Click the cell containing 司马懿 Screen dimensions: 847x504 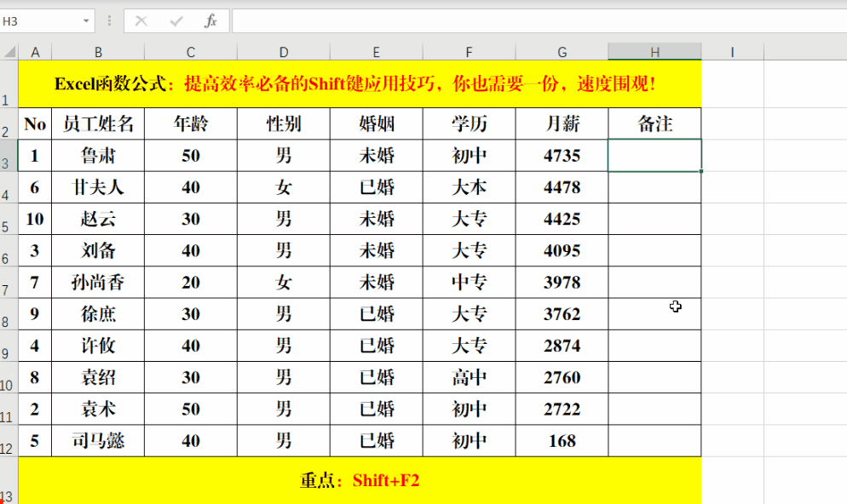coord(98,441)
